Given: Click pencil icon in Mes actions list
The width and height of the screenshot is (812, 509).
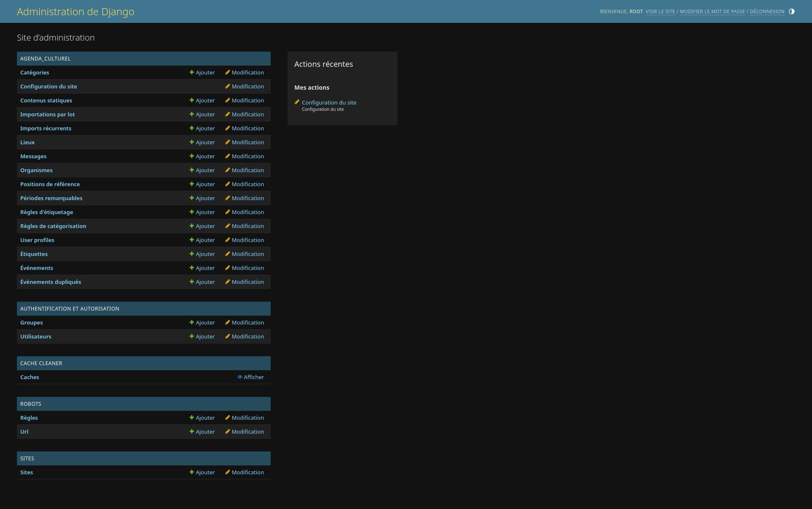Looking at the screenshot, I should 297,102.
